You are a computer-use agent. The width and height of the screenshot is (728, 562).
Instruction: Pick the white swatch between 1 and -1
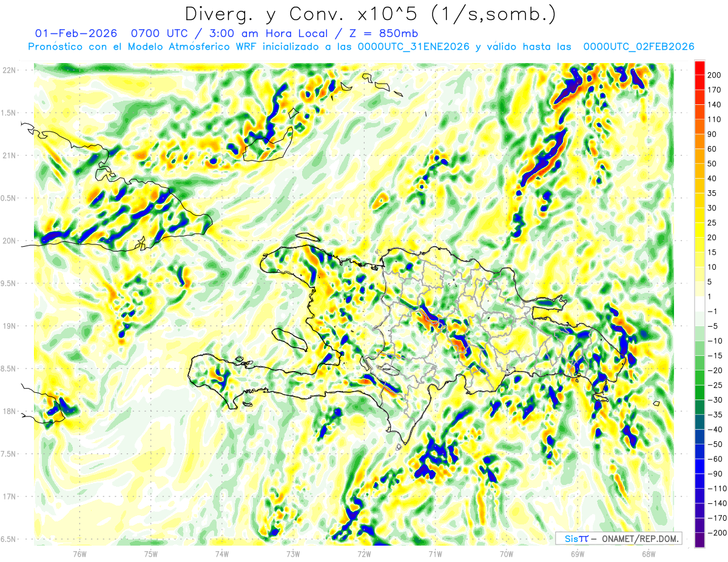pyautogui.click(x=699, y=304)
